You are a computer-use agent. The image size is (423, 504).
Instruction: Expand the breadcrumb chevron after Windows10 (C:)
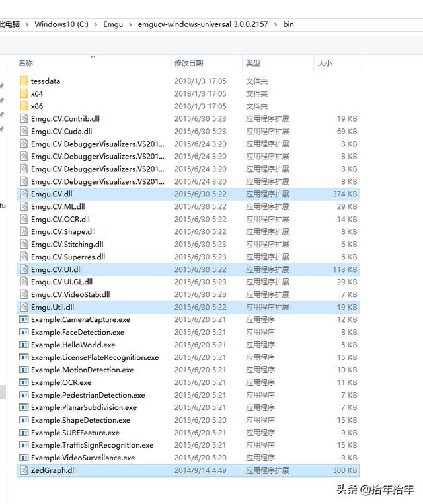[x=96, y=24]
